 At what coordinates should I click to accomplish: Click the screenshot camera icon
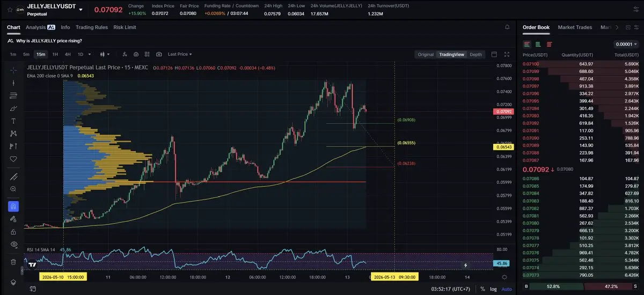click(159, 54)
